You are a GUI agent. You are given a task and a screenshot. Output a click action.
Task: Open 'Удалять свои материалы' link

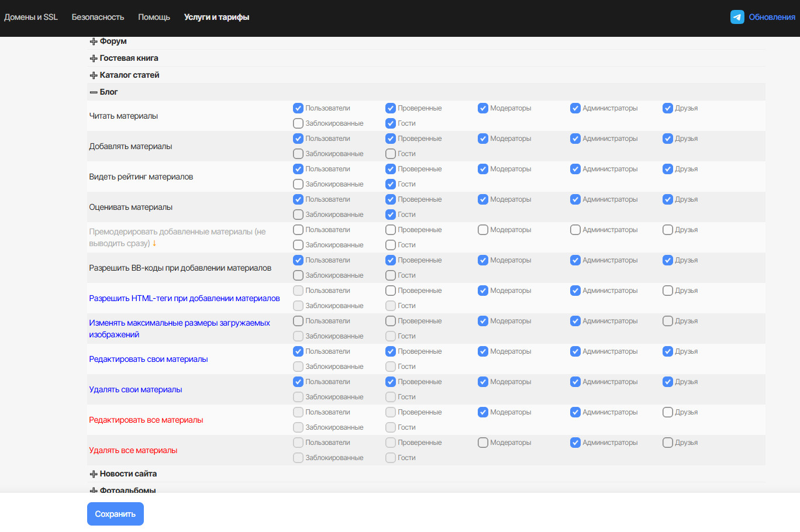[x=136, y=389]
